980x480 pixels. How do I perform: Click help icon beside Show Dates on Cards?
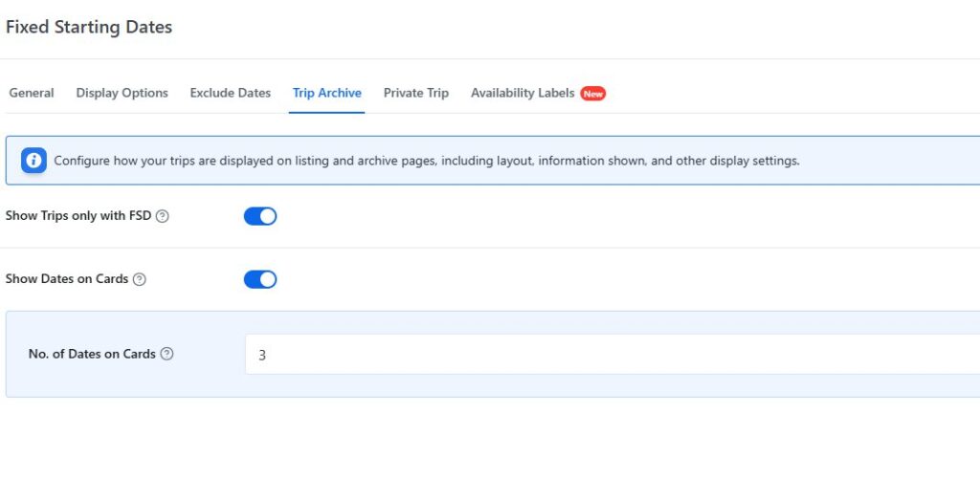point(139,279)
